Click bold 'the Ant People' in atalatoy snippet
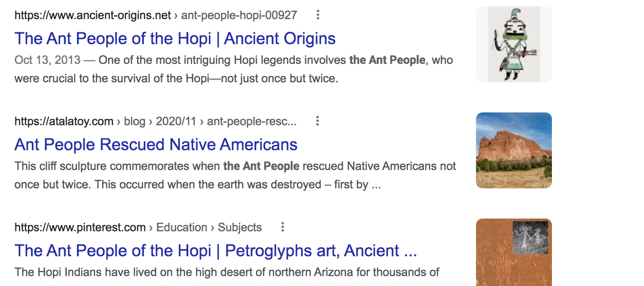Viewport: 644px width, 286px height. tap(261, 166)
